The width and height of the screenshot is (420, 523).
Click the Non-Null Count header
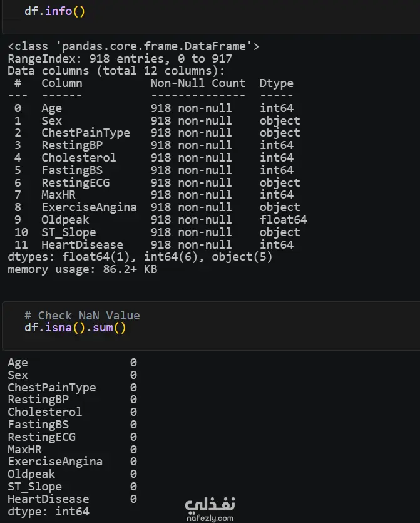click(198, 83)
